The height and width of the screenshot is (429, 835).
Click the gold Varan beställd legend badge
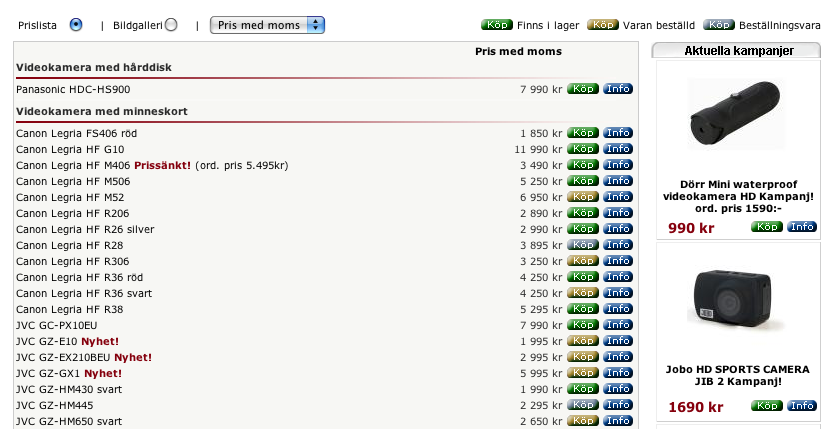coord(603,24)
